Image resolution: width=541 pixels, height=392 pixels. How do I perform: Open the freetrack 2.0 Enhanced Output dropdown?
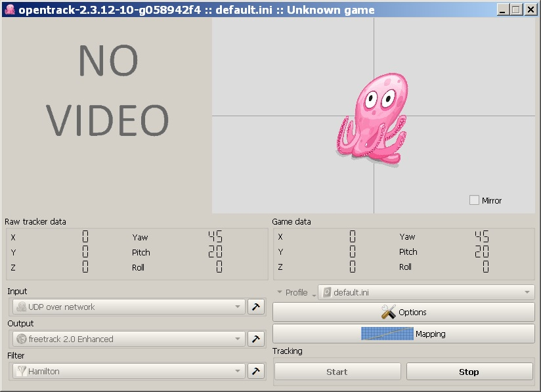tap(239, 339)
